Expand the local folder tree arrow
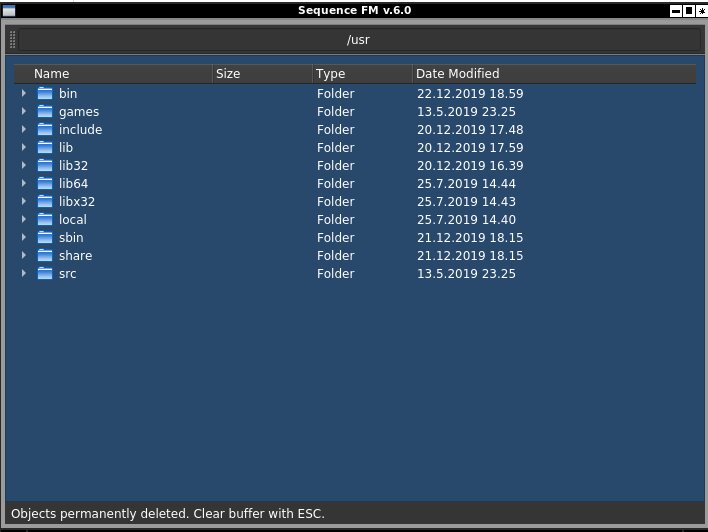 click(x=23, y=219)
